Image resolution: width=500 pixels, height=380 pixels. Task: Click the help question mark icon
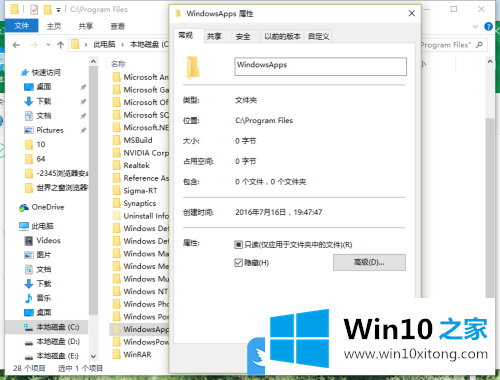[488, 27]
